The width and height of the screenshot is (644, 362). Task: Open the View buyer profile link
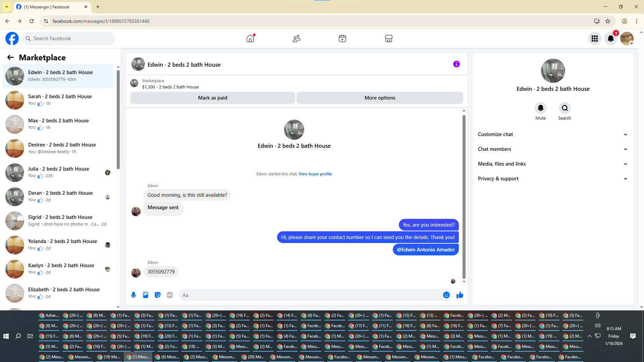coord(315,174)
